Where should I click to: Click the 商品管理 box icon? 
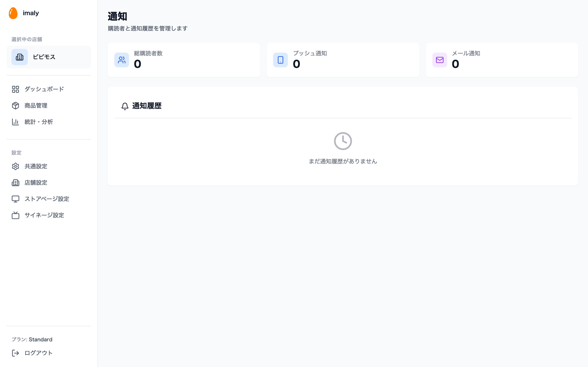(x=16, y=106)
